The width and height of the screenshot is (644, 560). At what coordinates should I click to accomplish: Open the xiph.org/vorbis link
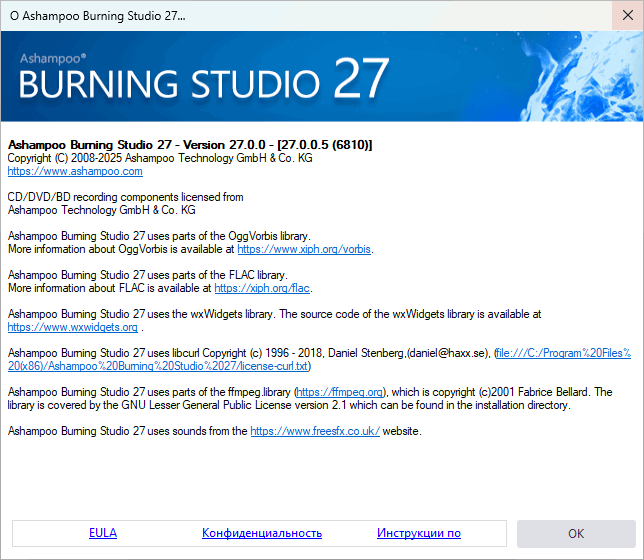(x=304, y=249)
